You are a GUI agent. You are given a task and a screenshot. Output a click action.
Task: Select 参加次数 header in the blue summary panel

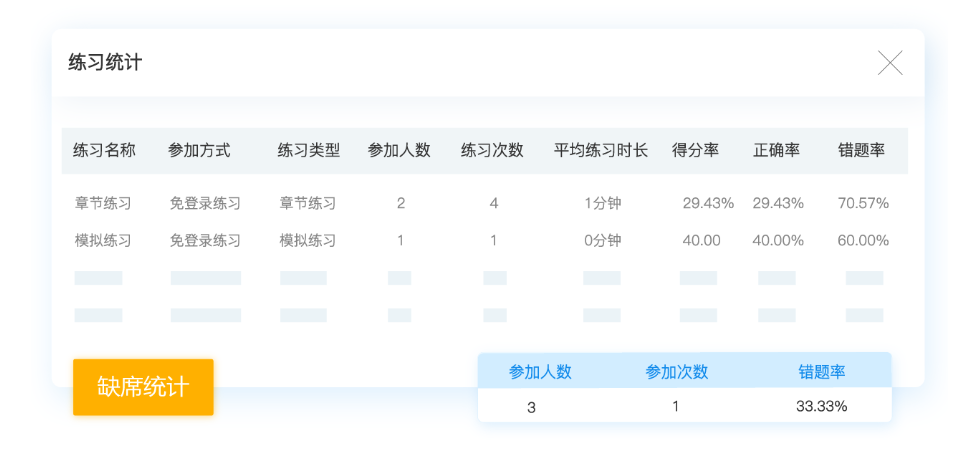(677, 372)
